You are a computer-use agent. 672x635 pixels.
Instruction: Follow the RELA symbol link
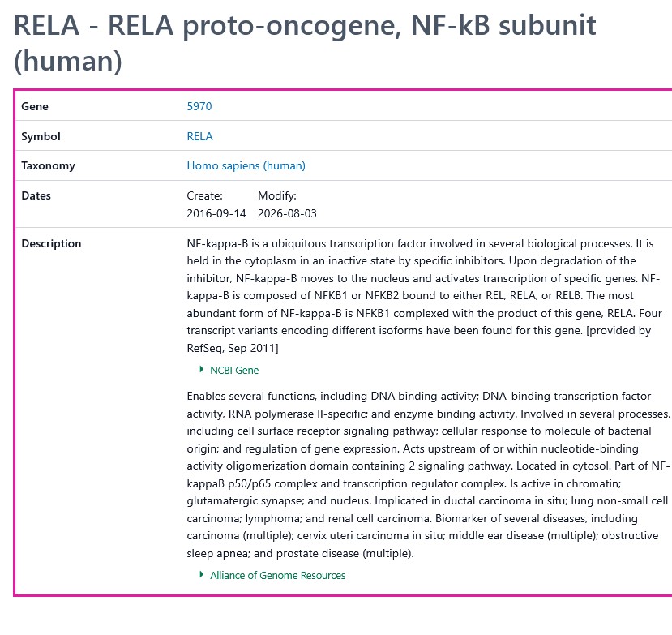[199, 136]
